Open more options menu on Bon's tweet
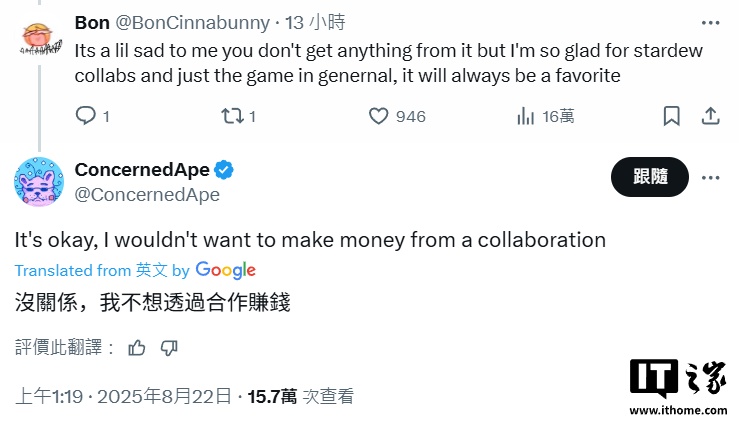Screen dimensions: 739x424 tap(710, 22)
